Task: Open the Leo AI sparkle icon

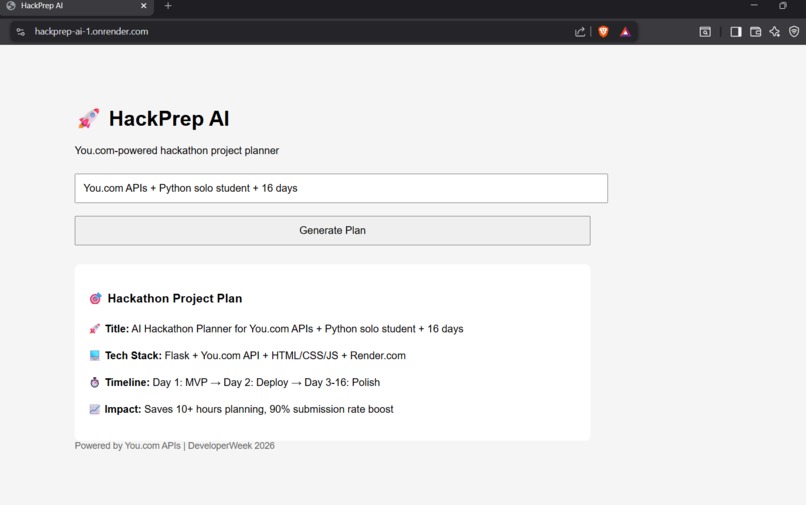Action: 775,32
